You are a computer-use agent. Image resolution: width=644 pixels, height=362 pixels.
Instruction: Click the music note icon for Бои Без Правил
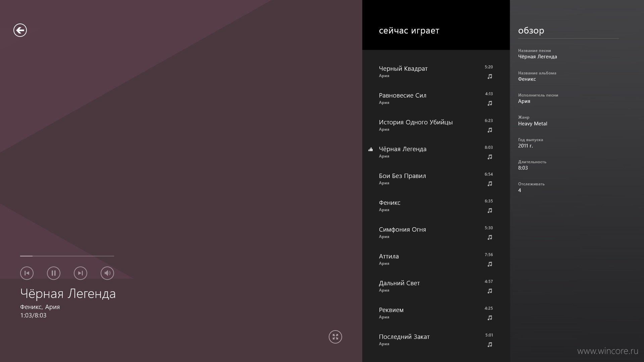pos(490,184)
